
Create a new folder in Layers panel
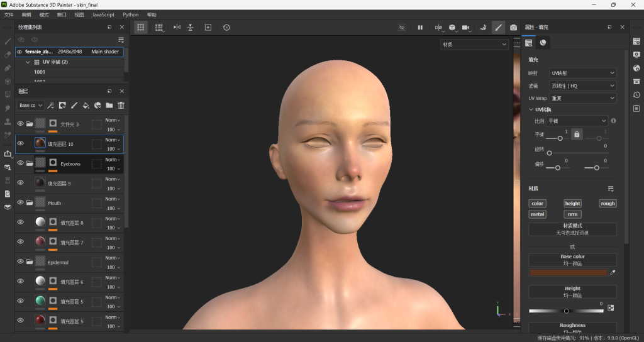(109, 106)
